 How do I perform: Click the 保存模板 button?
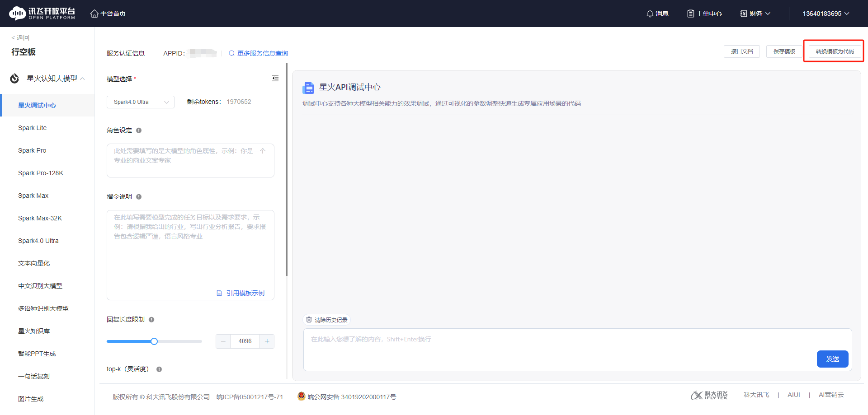[x=784, y=51]
